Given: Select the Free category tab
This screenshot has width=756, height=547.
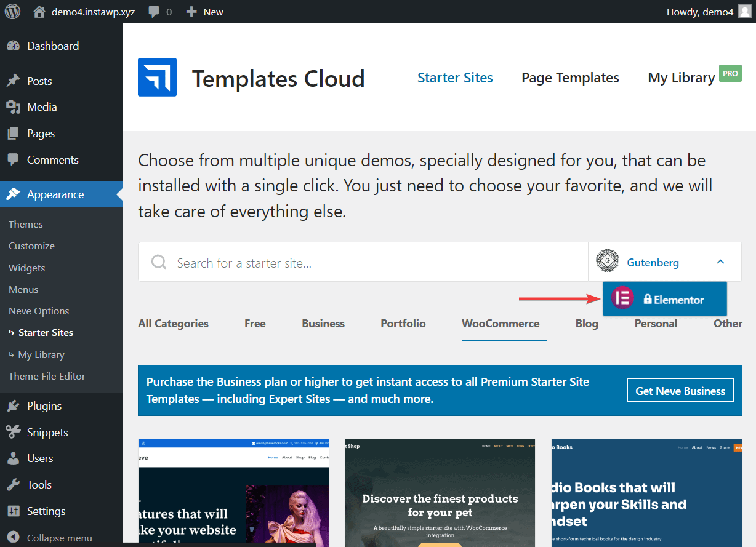Looking at the screenshot, I should click(x=254, y=324).
